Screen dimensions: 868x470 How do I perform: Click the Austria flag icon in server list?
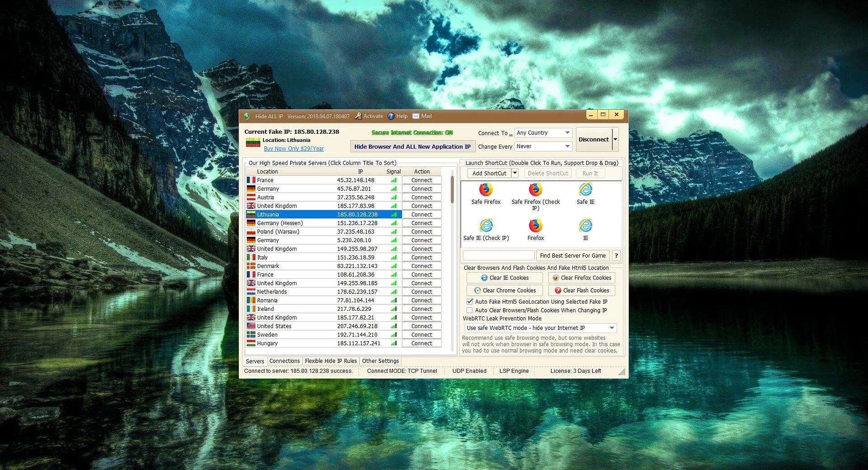[251, 197]
